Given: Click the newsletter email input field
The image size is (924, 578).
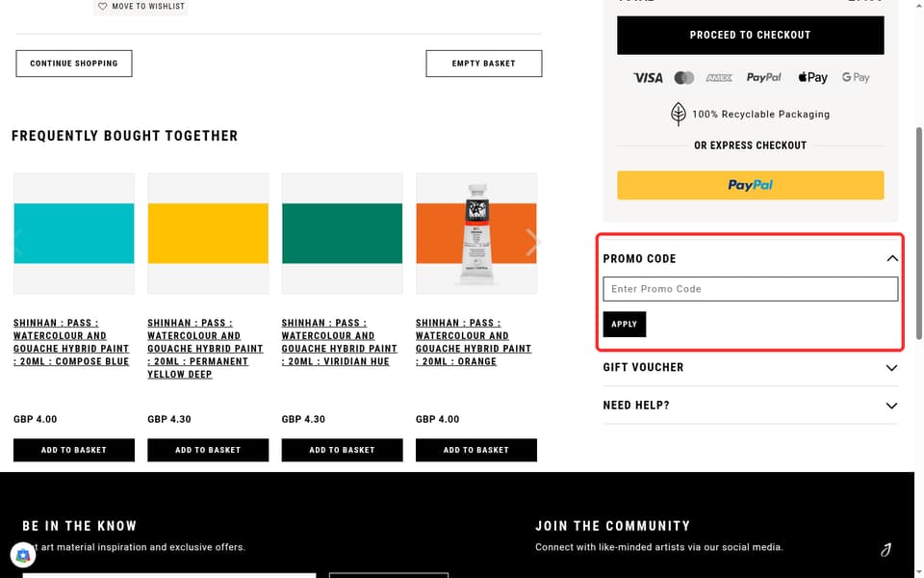Looking at the screenshot, I should 169,575.
